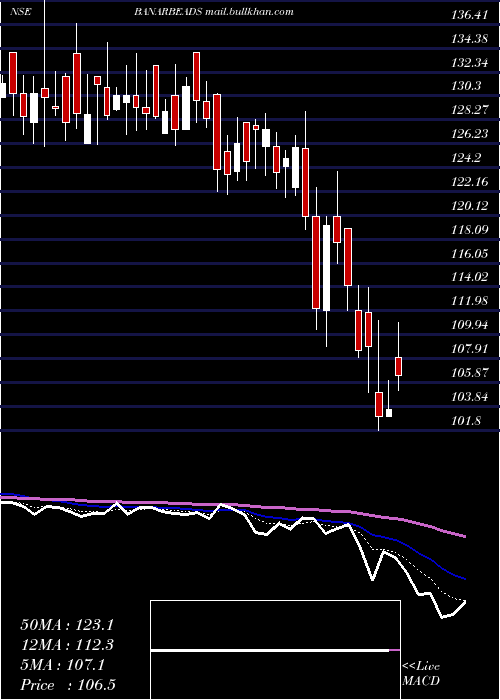Click the 116.05 price axis label
This screenshot has height=700, width=500.
click(x=469, y=254)
